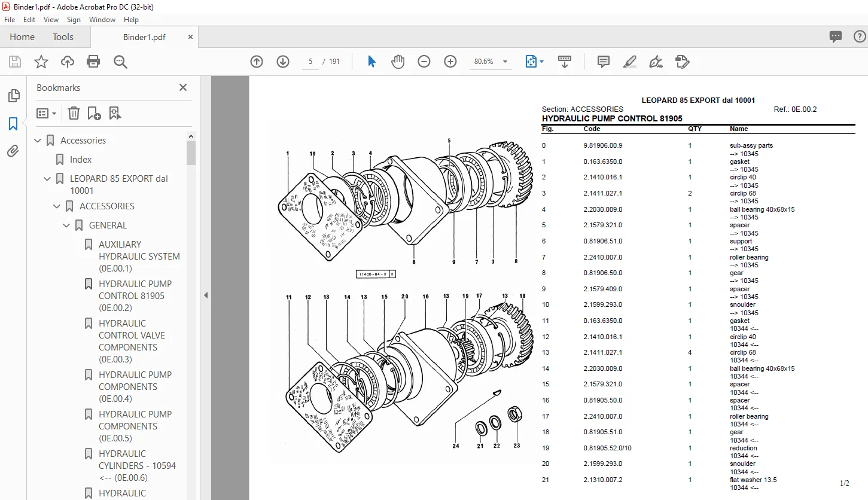Activate the selection arrow tool
Image resolution: width=868 pixels, height=500 pixels.
tap(371, 62)
